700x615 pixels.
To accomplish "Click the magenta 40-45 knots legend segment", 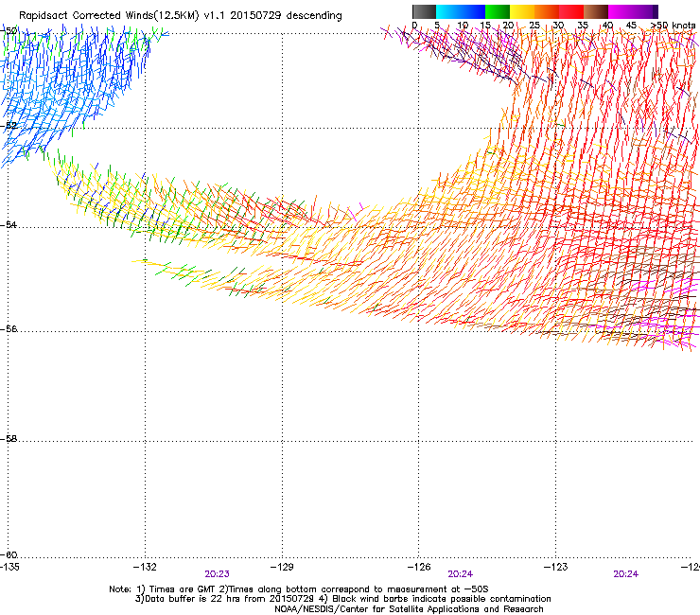I will pyautogui.click(x=621, y=11).
